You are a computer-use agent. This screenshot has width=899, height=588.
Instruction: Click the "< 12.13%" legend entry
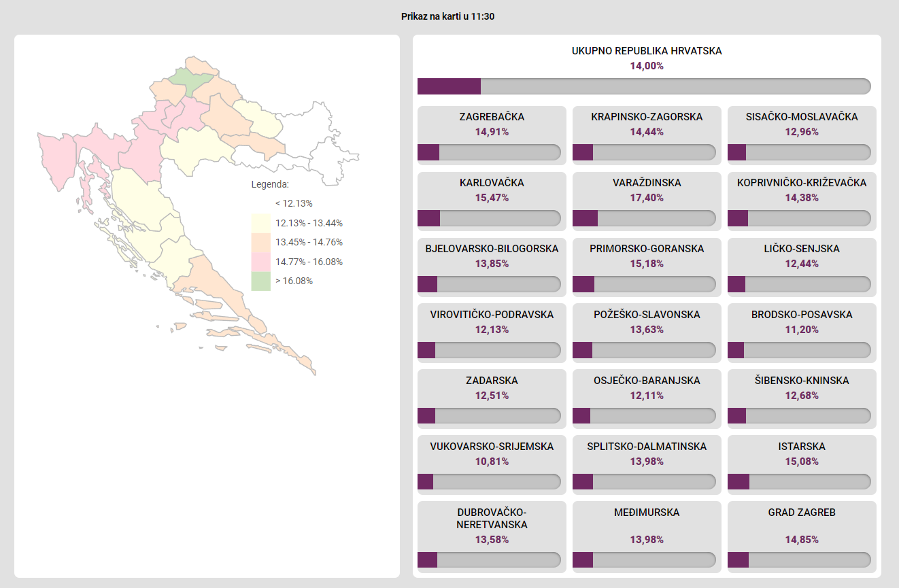click(x=294, y=203)
